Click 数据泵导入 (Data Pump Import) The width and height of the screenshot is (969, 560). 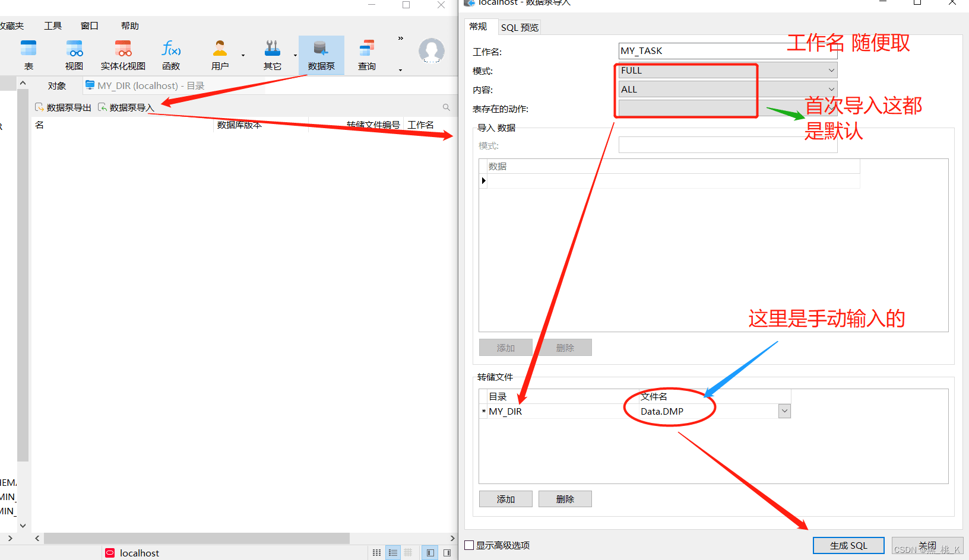click(x=126, y=107)
